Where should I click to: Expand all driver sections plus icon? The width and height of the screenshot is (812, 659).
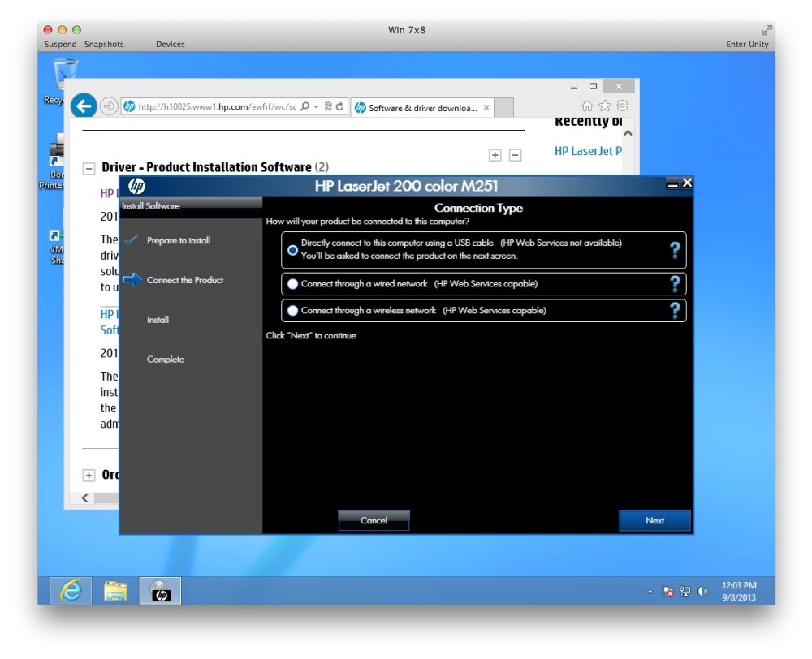(x=495, y=155)
